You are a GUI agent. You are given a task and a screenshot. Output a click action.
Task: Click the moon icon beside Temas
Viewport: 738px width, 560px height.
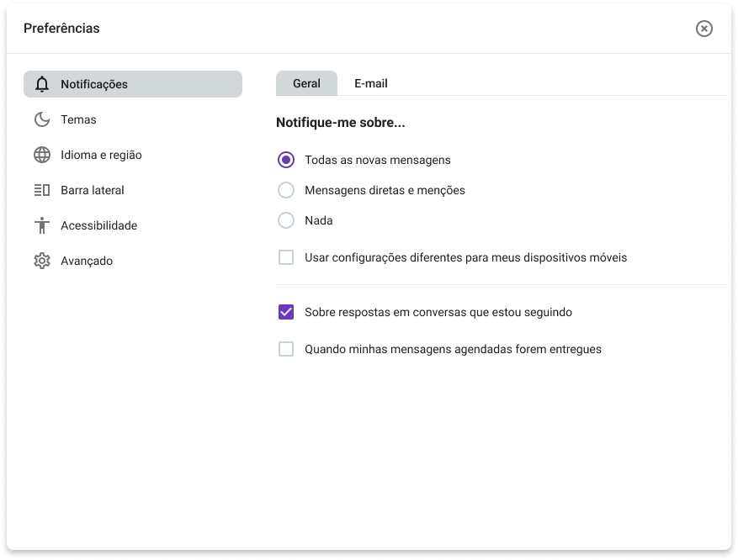point(42,119)
